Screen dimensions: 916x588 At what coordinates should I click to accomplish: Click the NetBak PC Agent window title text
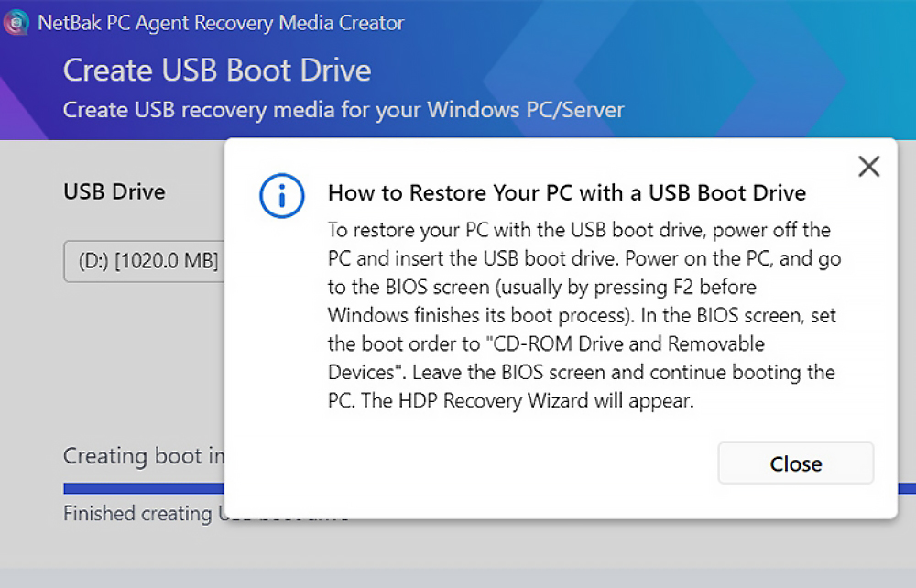pyautogui.click(x=221, y=23)
